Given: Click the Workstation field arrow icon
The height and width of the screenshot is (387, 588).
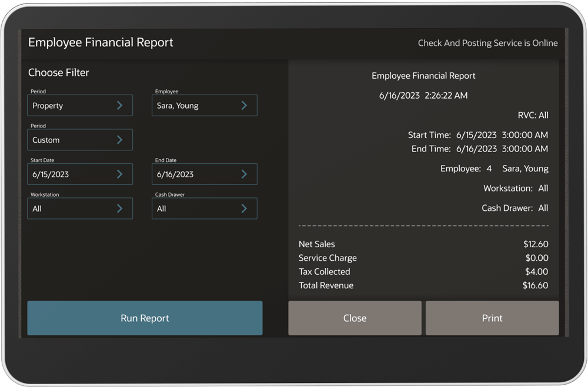Looking at the screenshot, I should [119, 208].
